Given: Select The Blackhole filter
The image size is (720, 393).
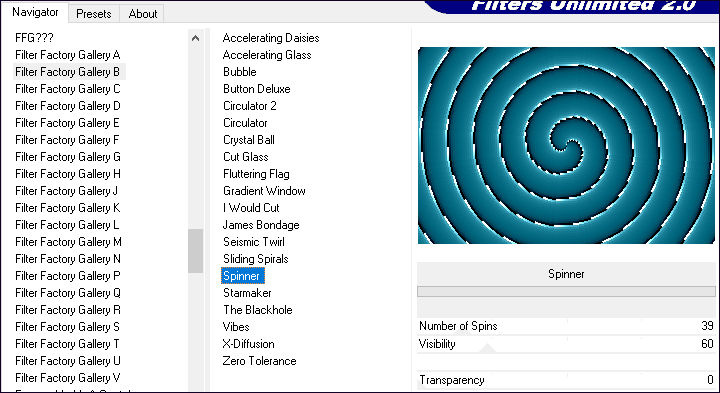Looking at the screenshot, I should pos(258,310).
